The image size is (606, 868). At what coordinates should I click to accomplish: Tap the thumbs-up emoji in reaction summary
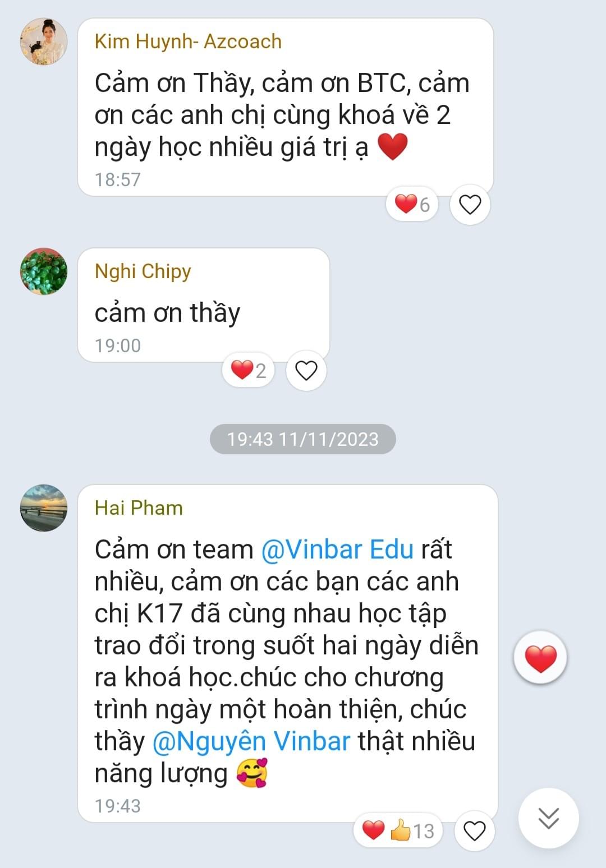[401, 830]
